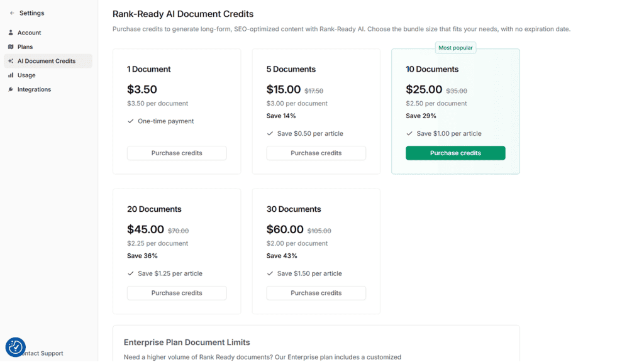The width and height of the screenshot is (644, 362).
Task: Purchase credits for the 30 Documents bundle
Action: tap(316, 293)
